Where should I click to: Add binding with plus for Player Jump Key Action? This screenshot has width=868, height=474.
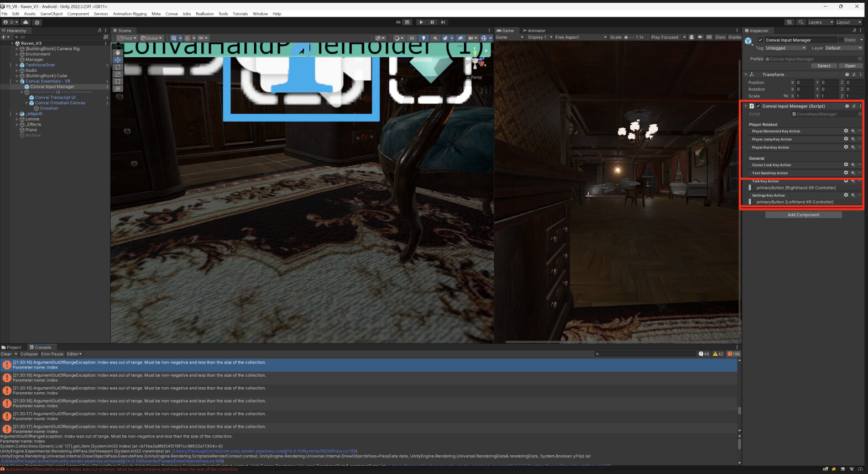853,139
